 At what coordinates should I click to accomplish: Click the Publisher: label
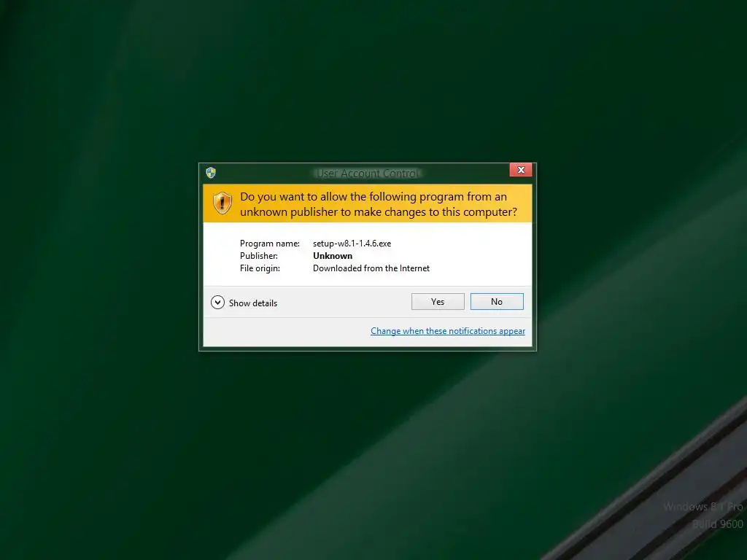click(x=259, y=256)
